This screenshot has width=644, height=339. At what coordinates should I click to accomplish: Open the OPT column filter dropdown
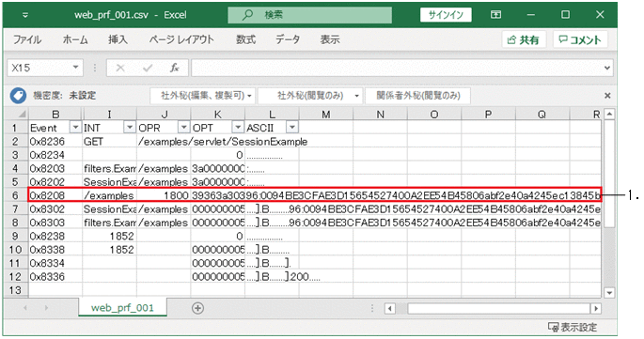point(238,128)
